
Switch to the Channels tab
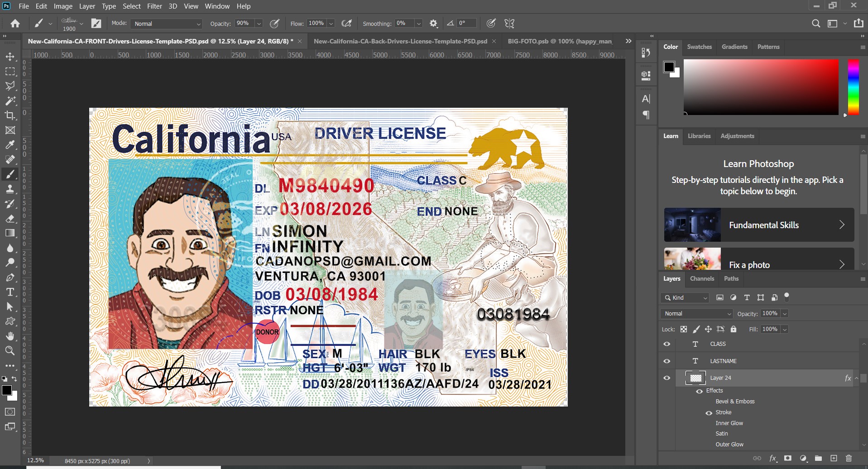coord(702,278)
